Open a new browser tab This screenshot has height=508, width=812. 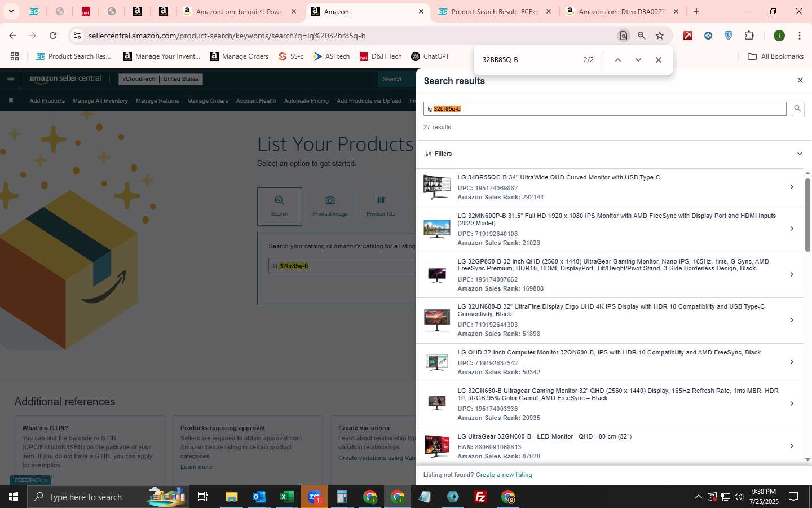point(696,11)
